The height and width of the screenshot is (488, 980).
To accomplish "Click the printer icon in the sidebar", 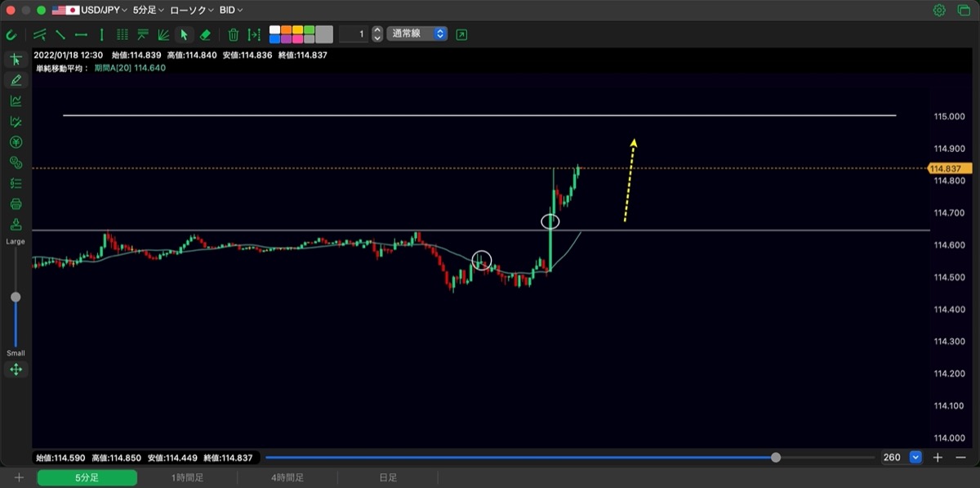I will point(16,204).
